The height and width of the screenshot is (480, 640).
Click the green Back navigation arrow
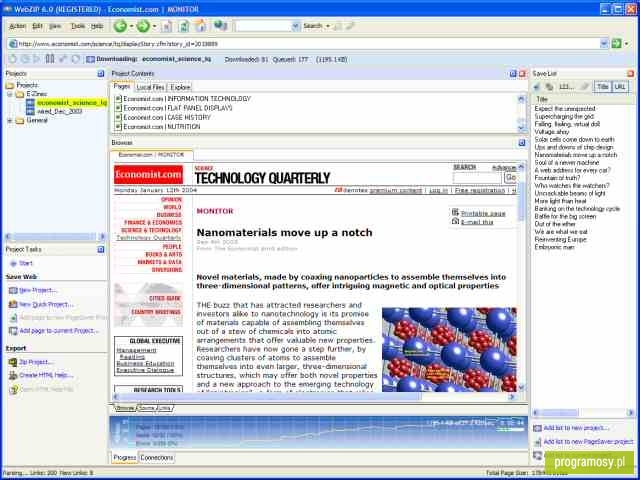pos(120,26)
